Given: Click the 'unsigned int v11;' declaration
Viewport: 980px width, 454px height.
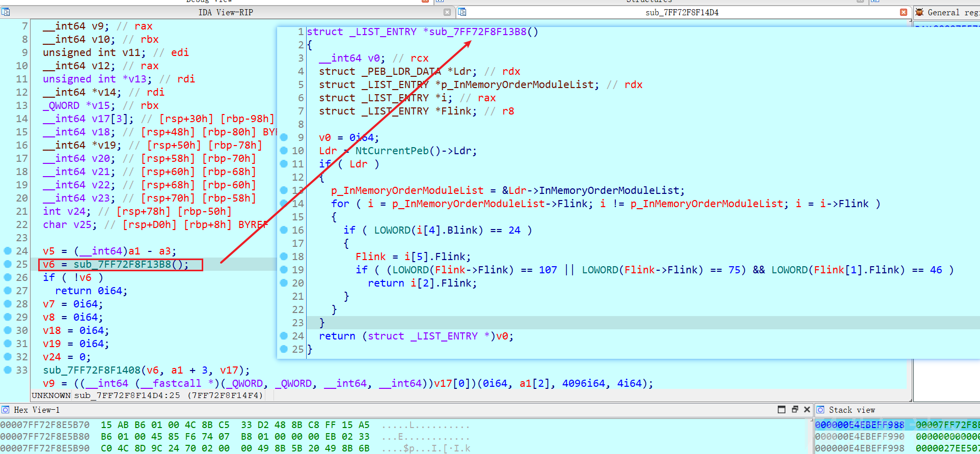Looking at the screenshot, I should point(94,52).
